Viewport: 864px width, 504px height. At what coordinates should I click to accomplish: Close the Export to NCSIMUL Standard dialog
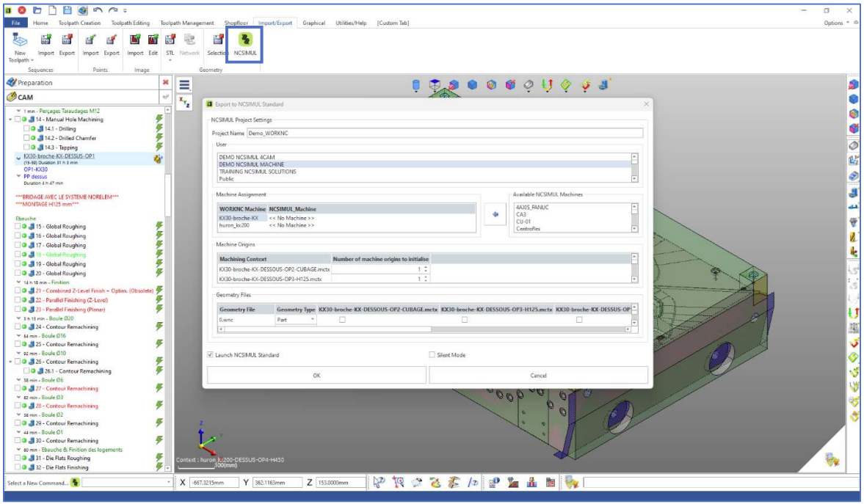point(646,103)
